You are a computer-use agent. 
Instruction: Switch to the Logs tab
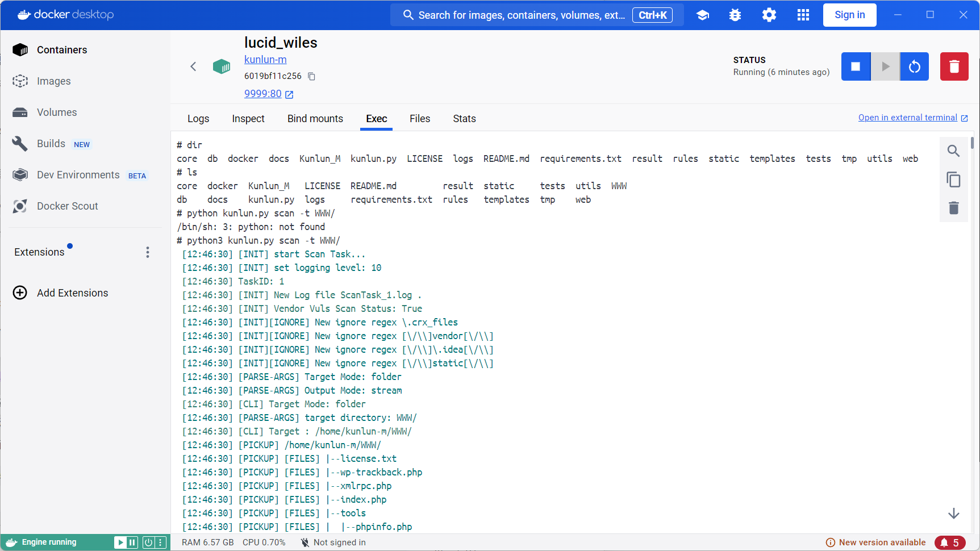click(x=198, y=119)
